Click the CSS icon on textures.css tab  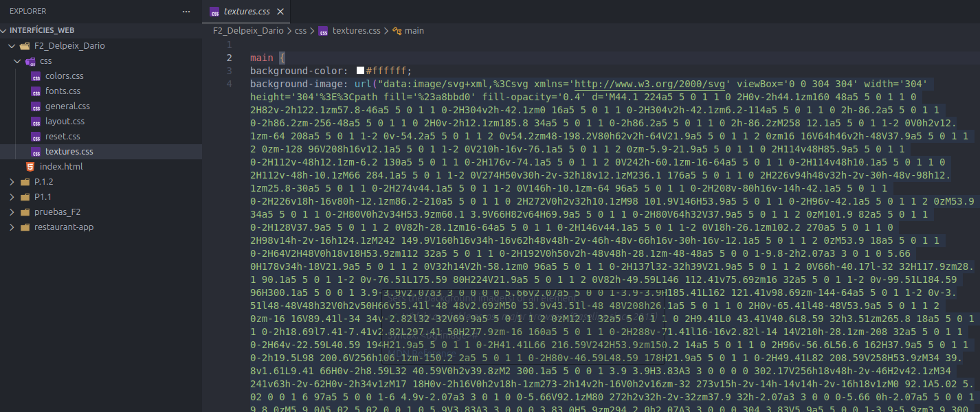(x=215, y=12)
